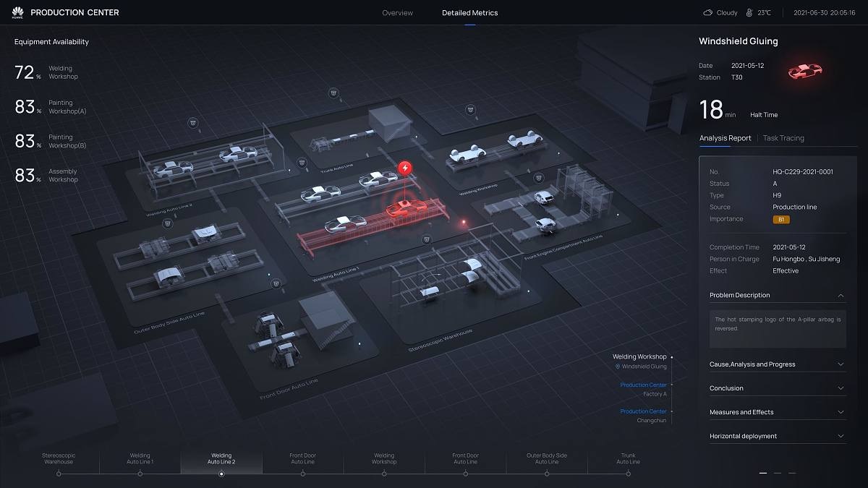This screenshot has height=488, width=868.
Task: Click the thermometer temperature icon
Action: [749, 13]
